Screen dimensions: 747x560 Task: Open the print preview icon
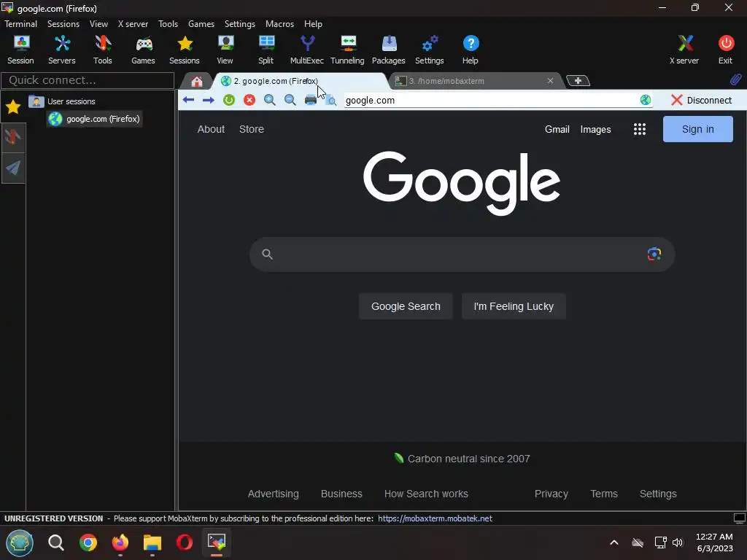[x=330, y=100]
